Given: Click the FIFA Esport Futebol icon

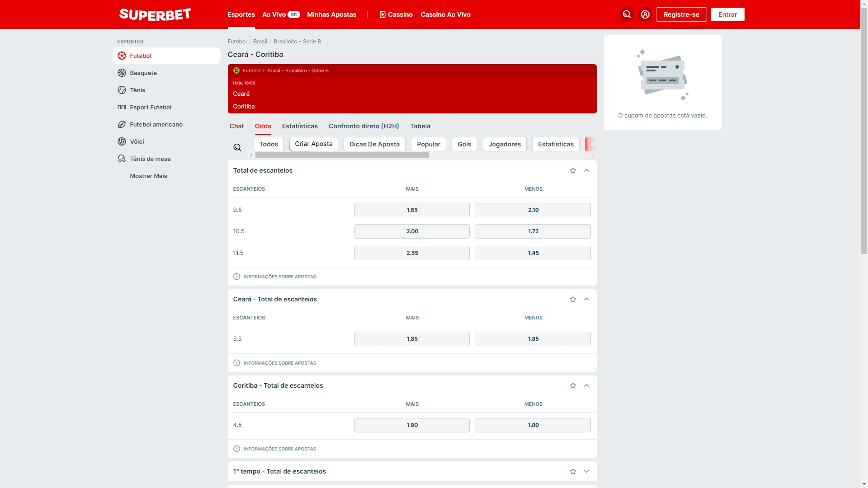Looking at the screenshot, I should pyautogui.click(x=122, y=107).
